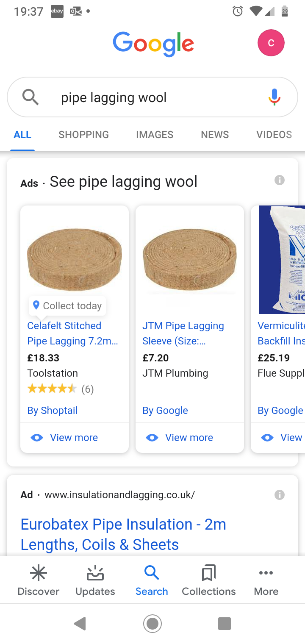The height and width of the screenshot is (644, 305).
Task: Tap the magnifying glass search icon
Action: pos(30,97)
